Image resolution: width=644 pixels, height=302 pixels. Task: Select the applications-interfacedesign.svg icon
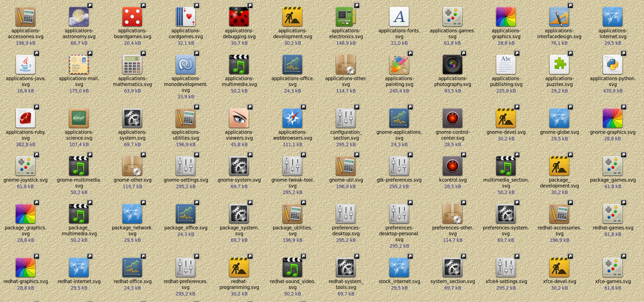click(x=559, y=17)
